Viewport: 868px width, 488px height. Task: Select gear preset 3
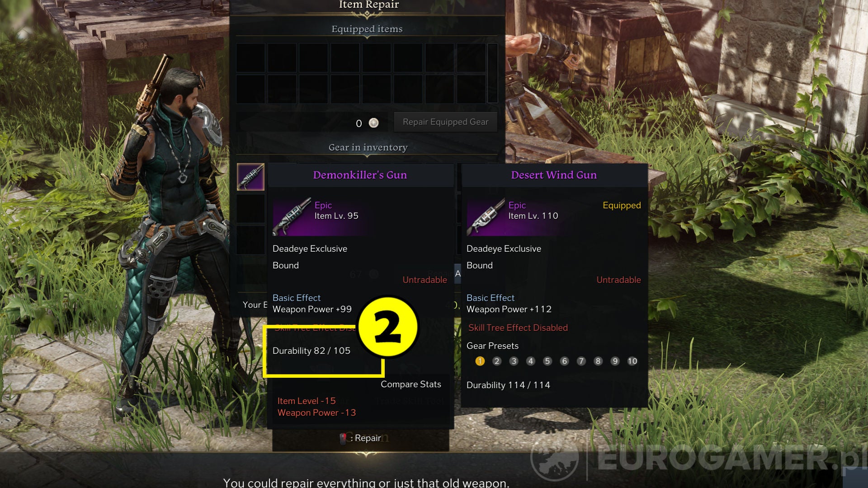pos(514,361)
